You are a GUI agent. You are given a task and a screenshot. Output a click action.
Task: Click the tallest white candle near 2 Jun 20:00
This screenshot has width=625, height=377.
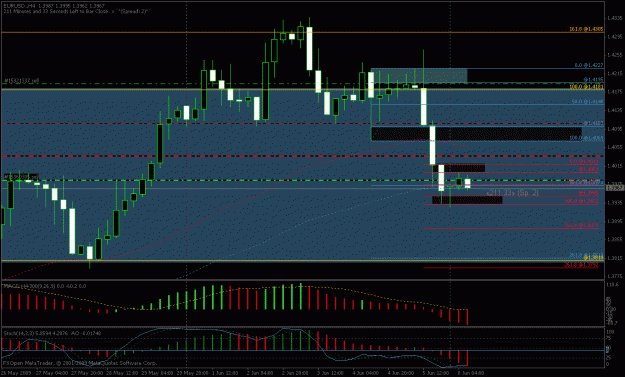coord(309,49)
